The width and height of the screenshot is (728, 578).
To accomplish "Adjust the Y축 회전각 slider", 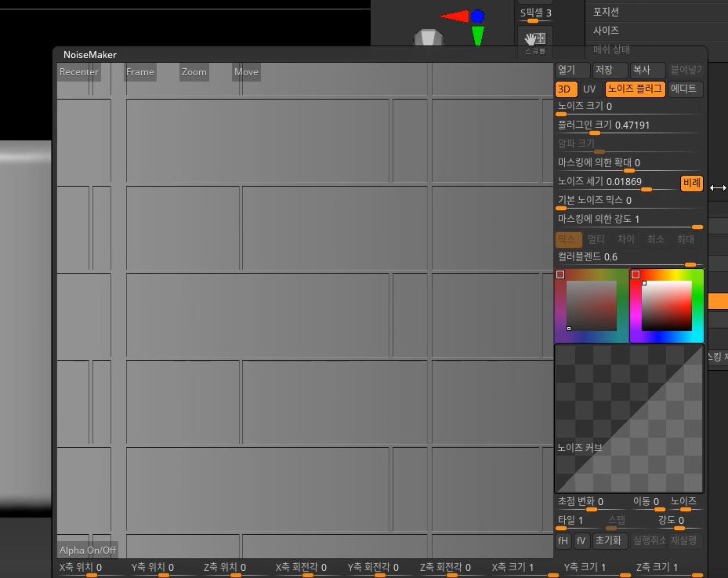I will coord(380,569).
